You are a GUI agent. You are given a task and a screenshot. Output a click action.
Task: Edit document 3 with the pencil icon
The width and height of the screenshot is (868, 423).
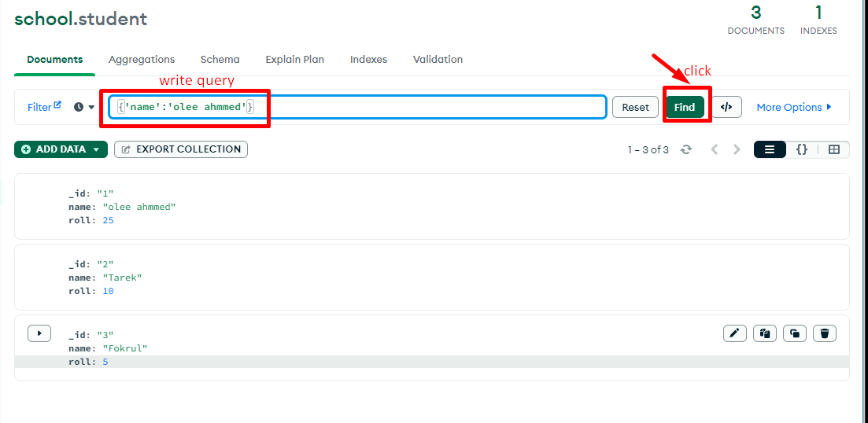[x=734, y=333]
